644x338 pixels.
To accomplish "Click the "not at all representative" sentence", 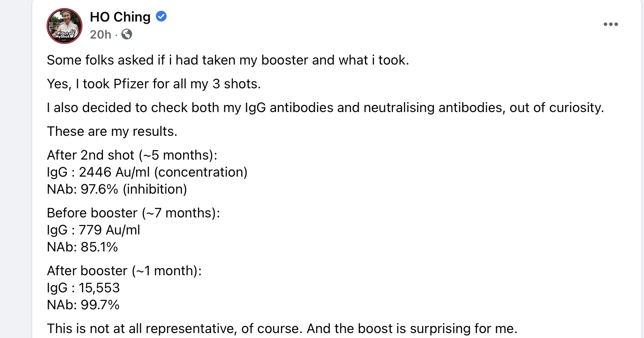I will [282, 329].
